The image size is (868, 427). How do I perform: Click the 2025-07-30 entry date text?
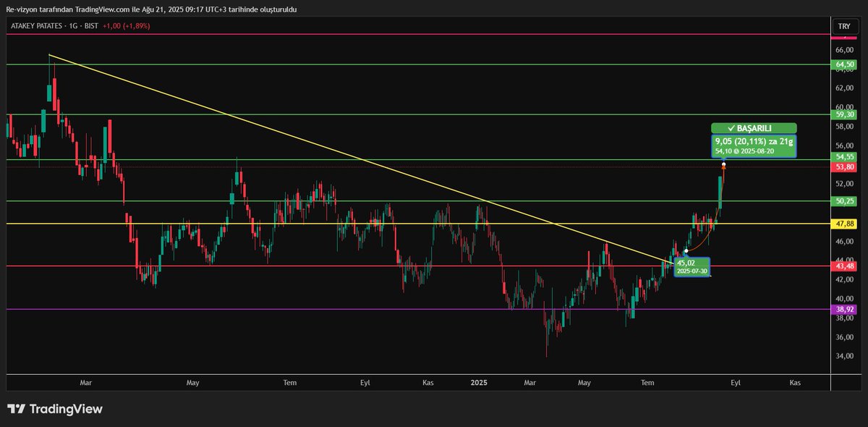point(692,271)
